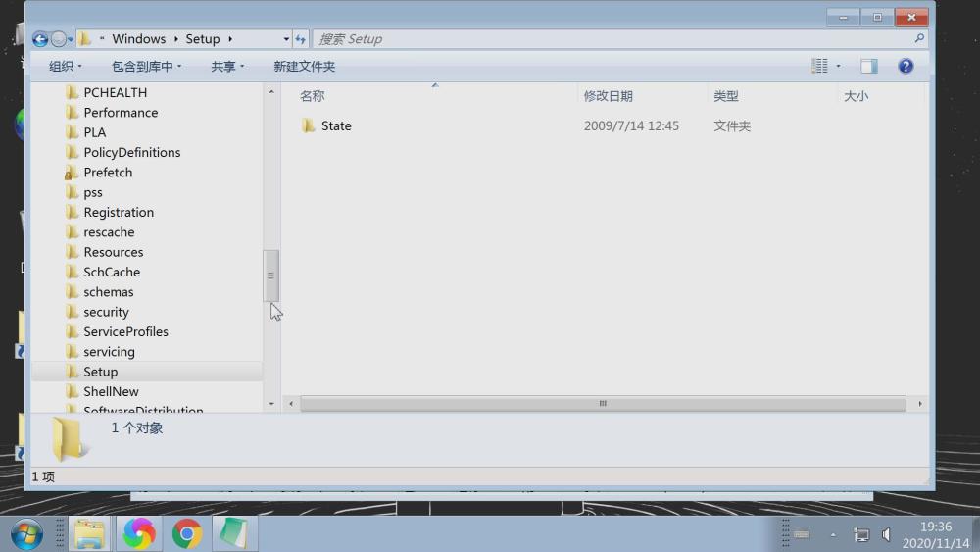
Task: Click the address bar folder icon
Action: tap(85, 39)
